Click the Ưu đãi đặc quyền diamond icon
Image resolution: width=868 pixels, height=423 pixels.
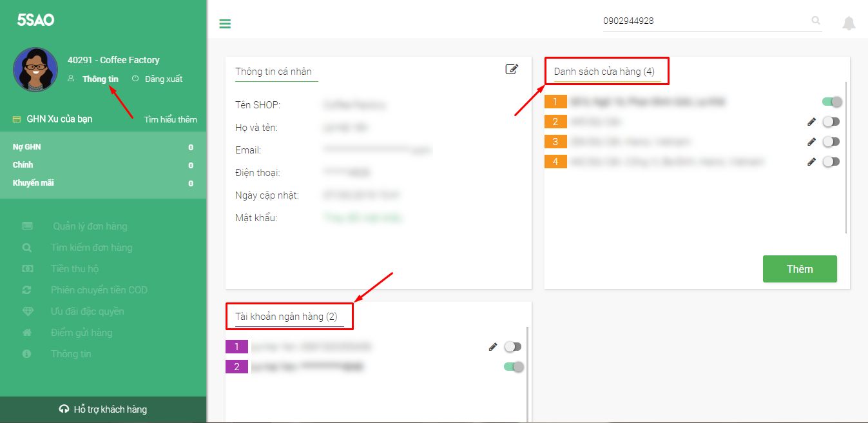tap(27, 311)
